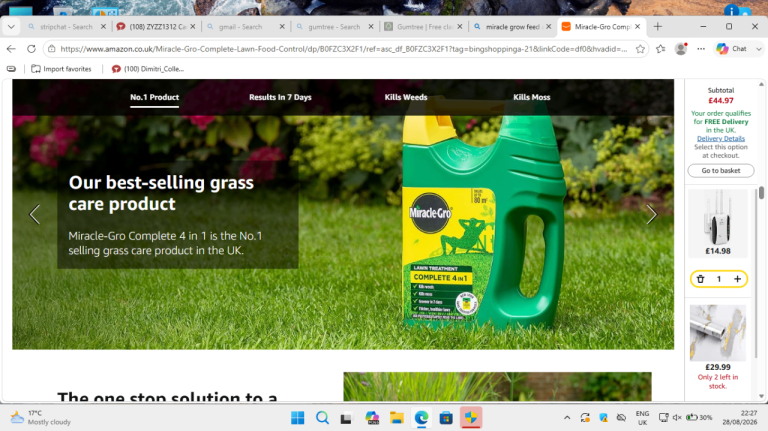Screen dimensions: 768x431
Task: Switch to the gmail - Search tab
Action: 241,27
